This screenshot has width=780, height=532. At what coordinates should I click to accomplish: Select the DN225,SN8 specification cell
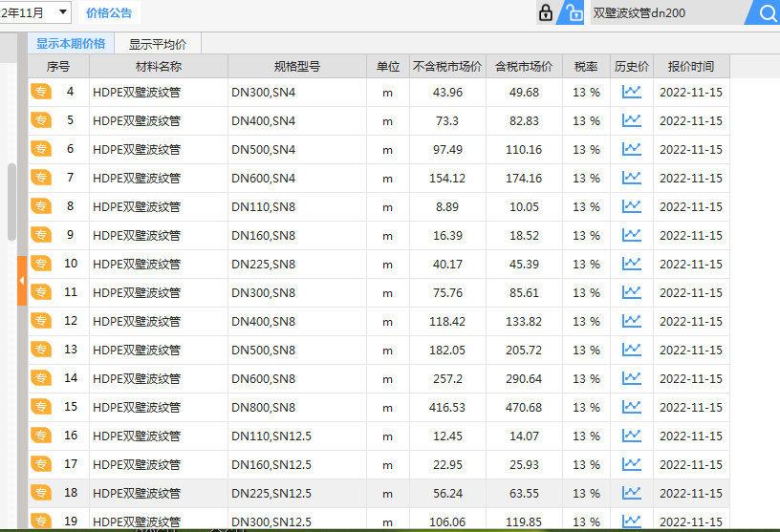(297, 264)
